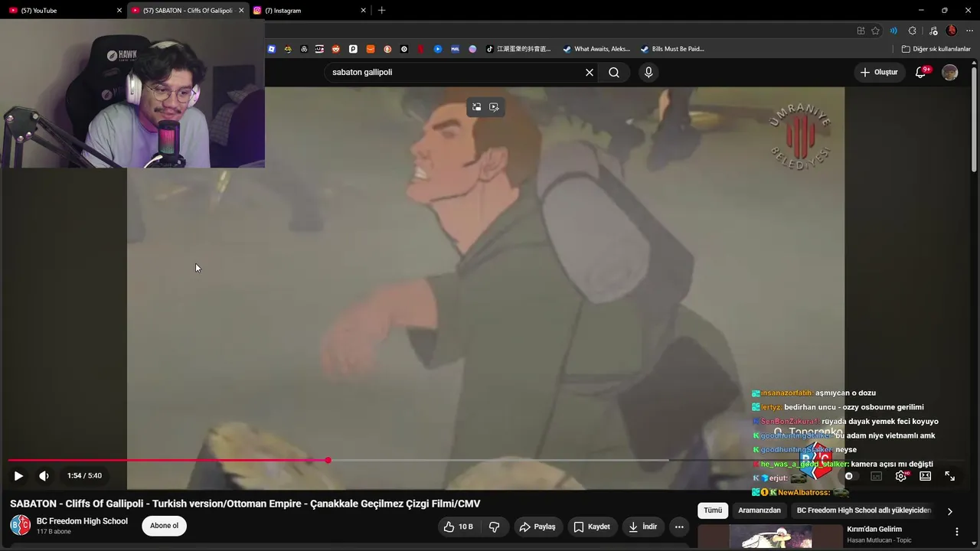Open a new browser tab

click(x=381, y=10)
